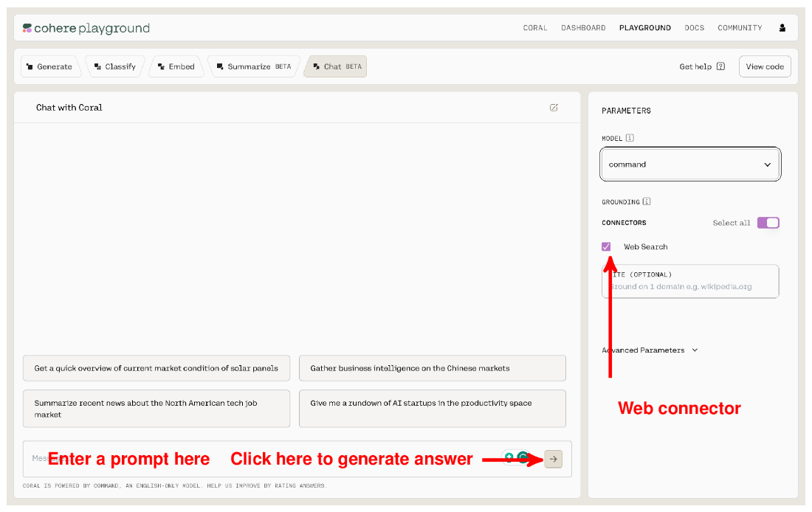Click the new chat edit icon
This screenshot has width=812, height=512.
click(554, 108)
